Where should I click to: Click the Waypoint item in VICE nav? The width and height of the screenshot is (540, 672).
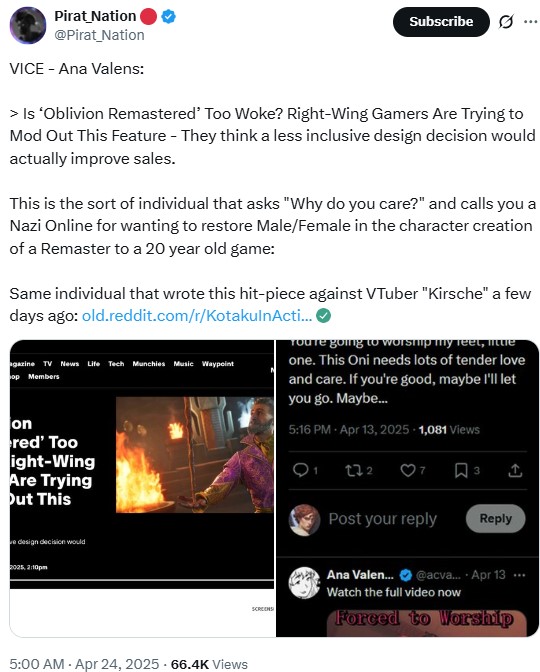tap(218, 364)
